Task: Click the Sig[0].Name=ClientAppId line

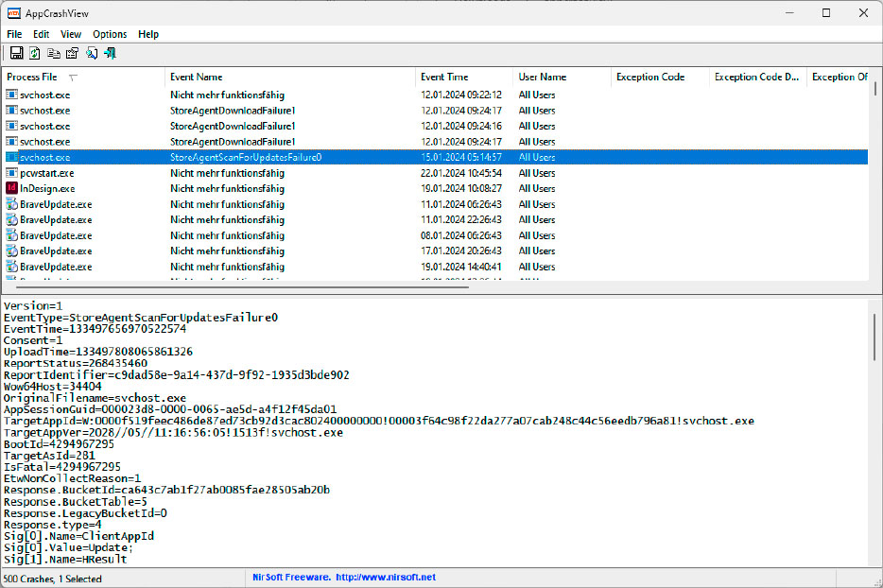Action: 78,536
